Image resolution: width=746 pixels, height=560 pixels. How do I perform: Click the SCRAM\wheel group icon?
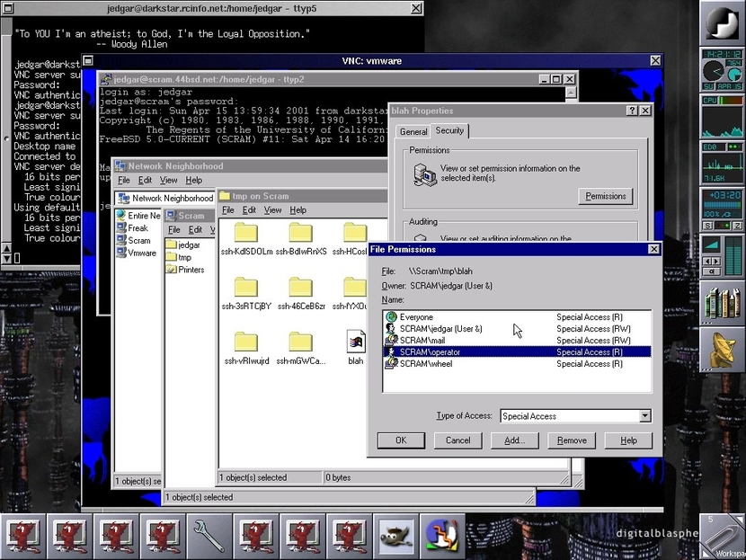tap(391, 363)
